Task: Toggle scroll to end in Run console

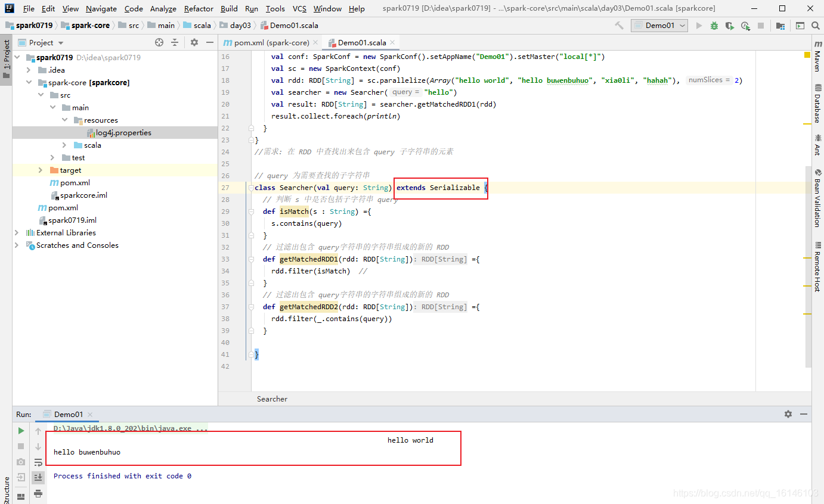Action: [x=38, y=477]
